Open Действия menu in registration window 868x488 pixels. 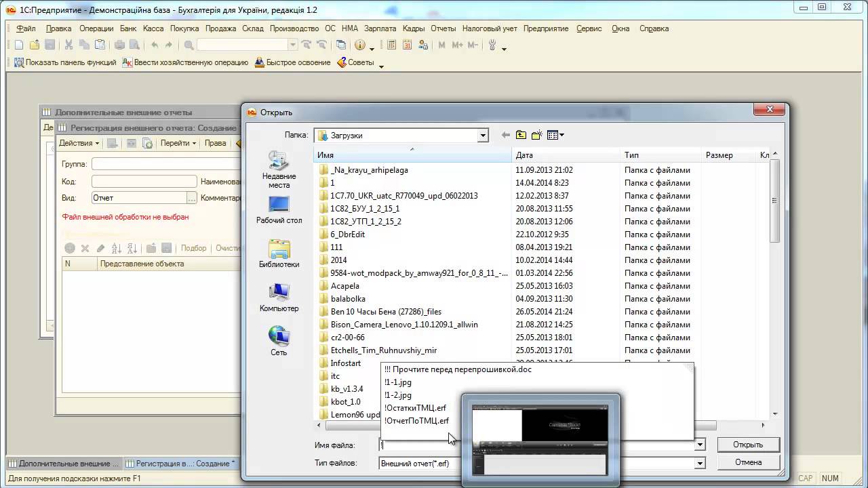tap(79, 143)
